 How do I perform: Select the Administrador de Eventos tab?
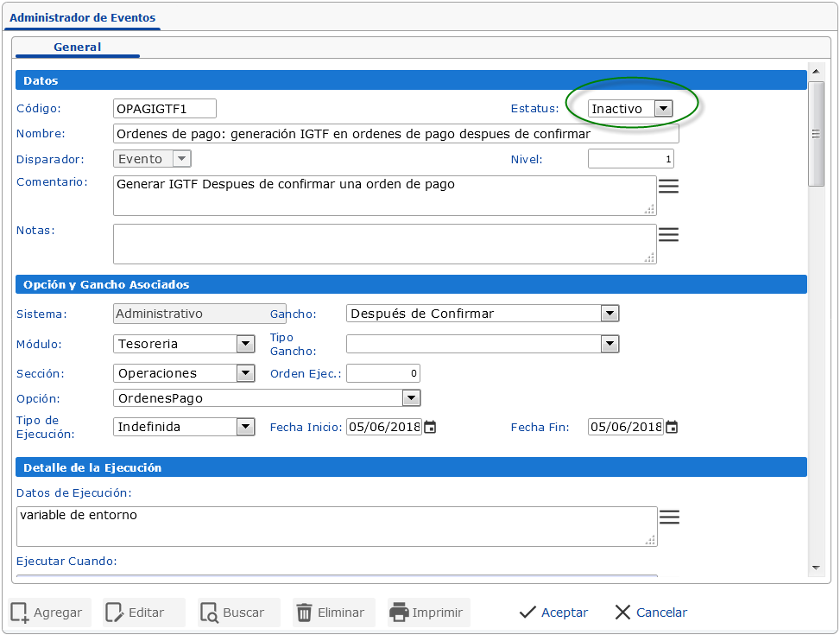coord(82,17)
